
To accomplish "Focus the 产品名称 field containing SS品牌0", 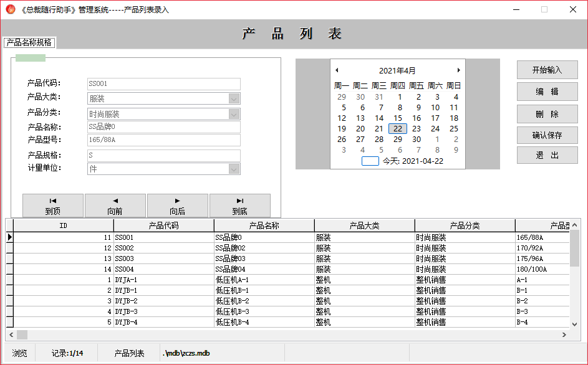I will tap(164, 126).
